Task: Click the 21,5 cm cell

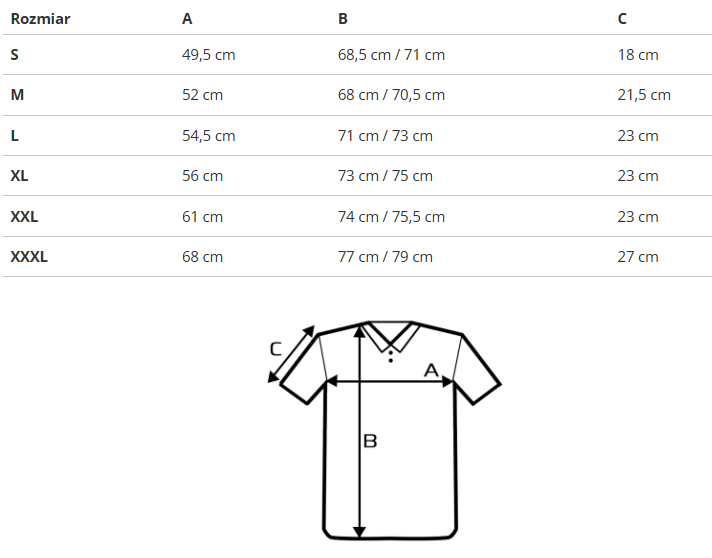Action: coord(644,95)
